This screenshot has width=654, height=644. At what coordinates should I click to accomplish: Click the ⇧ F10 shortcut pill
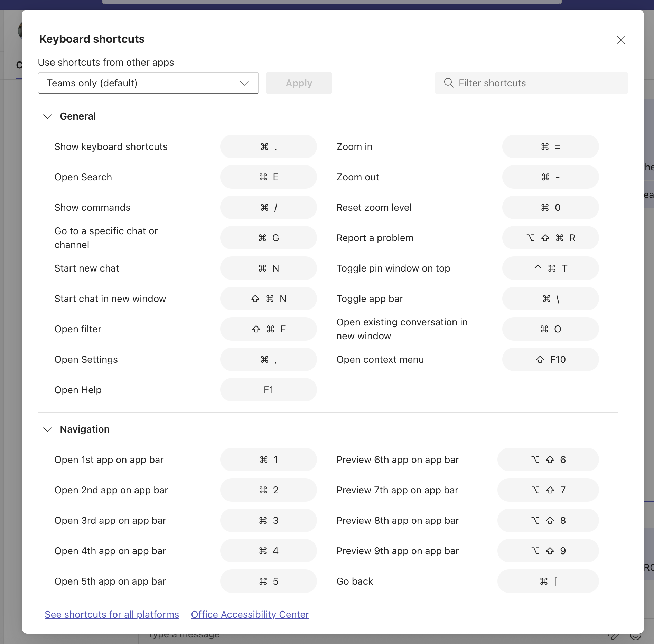(550, 359)
